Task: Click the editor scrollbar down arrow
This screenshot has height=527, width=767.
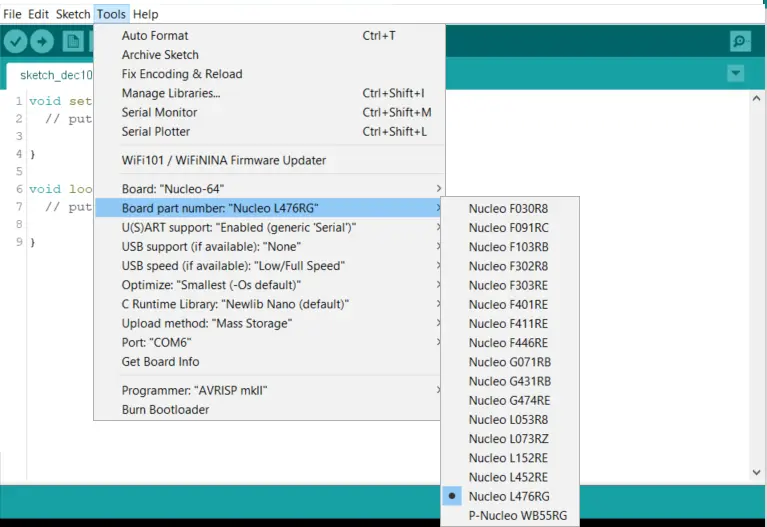Action: [758, 470]
